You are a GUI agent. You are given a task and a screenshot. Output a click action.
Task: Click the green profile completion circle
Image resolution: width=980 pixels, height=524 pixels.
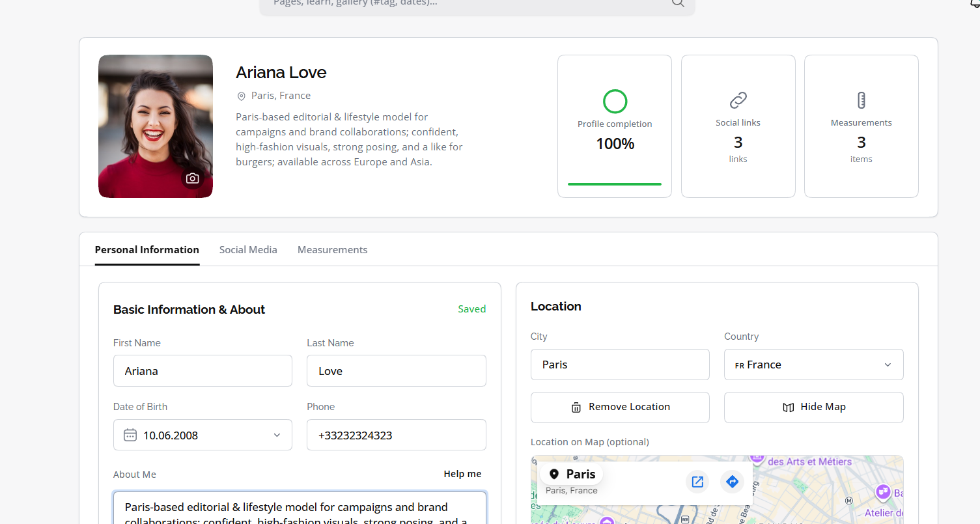(615, 102)
